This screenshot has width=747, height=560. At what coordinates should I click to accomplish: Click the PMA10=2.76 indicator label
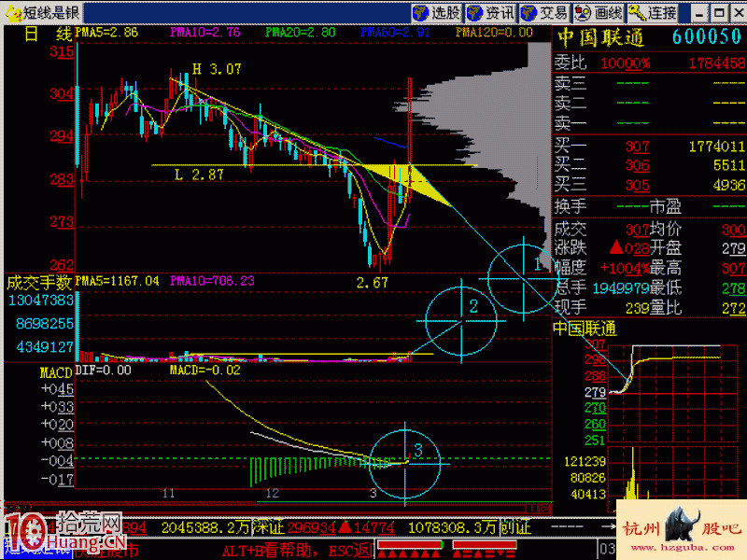(205, 33)
